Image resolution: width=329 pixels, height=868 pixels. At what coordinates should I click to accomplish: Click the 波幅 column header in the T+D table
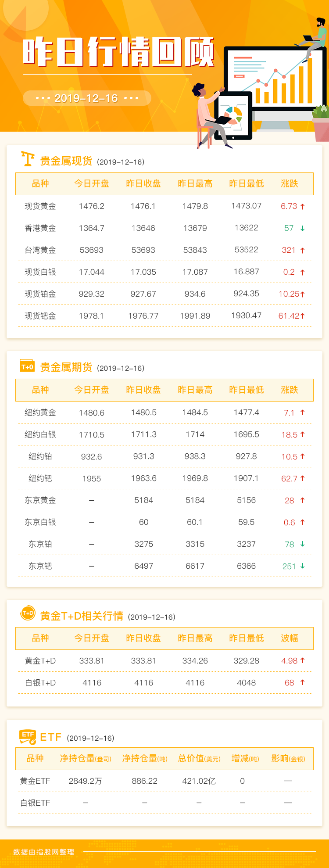pos(290,638)
